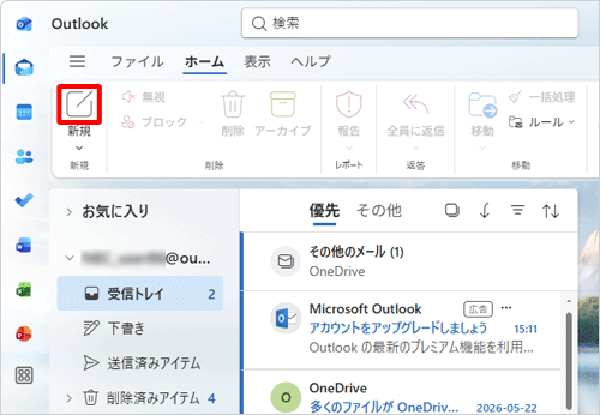This screenshot has width=600, height=415.
Task: Open the 表示 tab
Action: click(x=258, y=62)
